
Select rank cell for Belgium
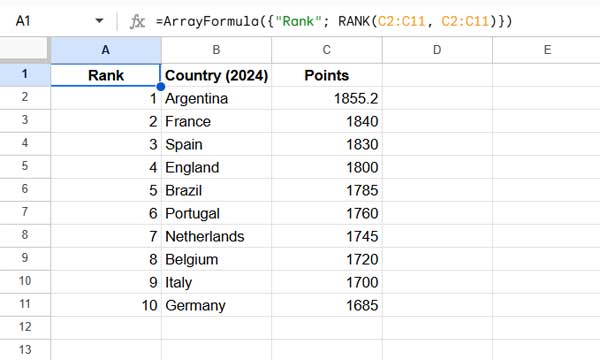[106, 259]
